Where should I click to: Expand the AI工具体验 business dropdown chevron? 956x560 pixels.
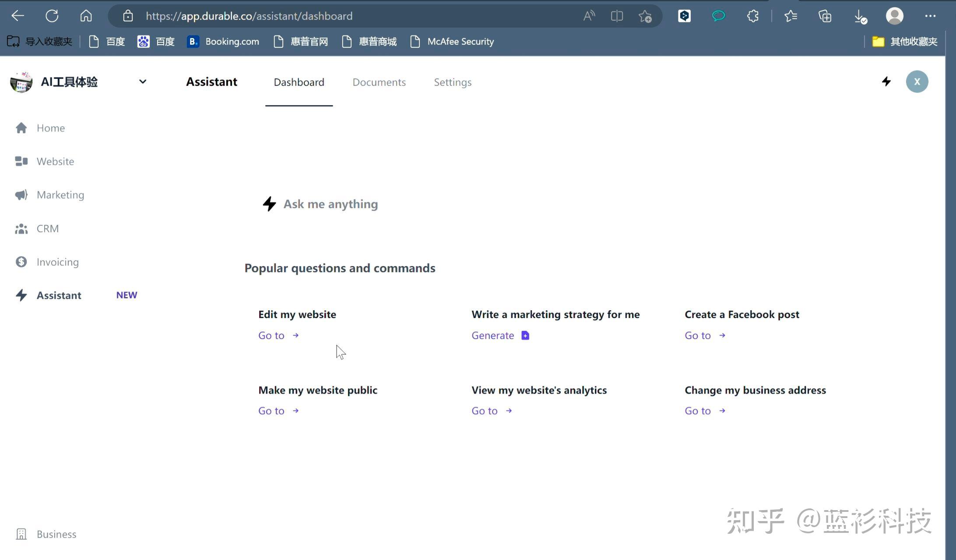[142, 81]
